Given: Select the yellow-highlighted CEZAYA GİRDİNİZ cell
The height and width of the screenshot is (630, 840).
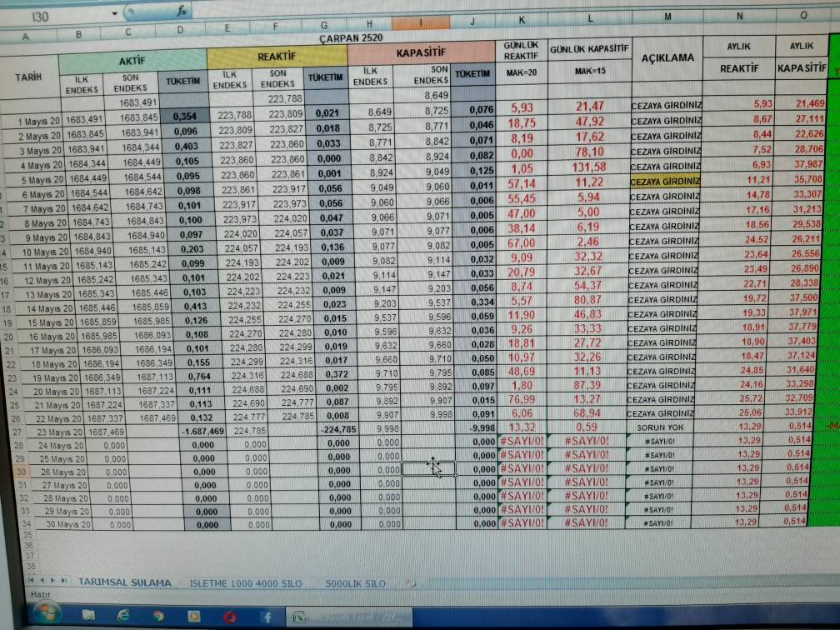Looking at the screenshot, I should click(665, 182).
